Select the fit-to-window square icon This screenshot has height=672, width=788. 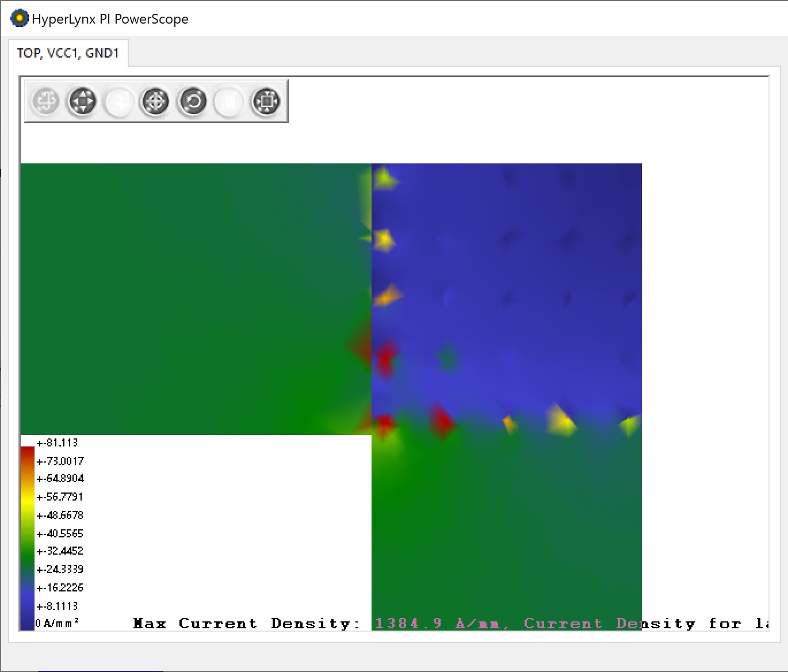pyautogui.click(x=266, y=102)
